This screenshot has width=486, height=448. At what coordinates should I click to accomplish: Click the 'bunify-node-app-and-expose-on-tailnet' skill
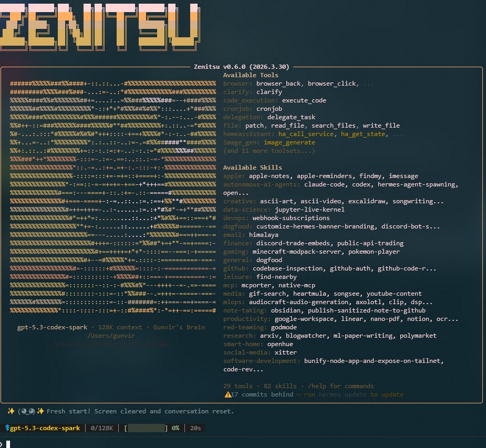[x=372, y=361]
